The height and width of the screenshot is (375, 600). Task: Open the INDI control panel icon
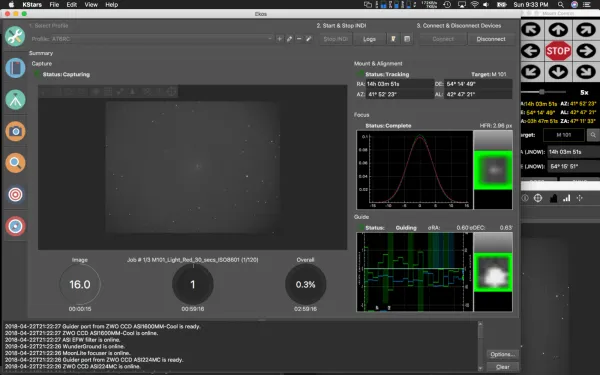click(x=407, y=39)
